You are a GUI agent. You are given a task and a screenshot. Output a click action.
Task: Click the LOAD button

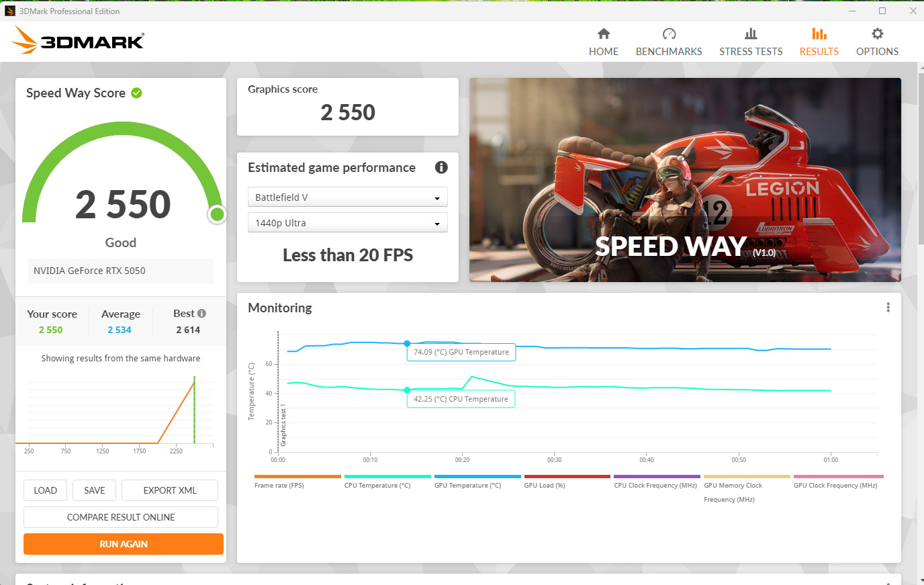coord(46,490)
